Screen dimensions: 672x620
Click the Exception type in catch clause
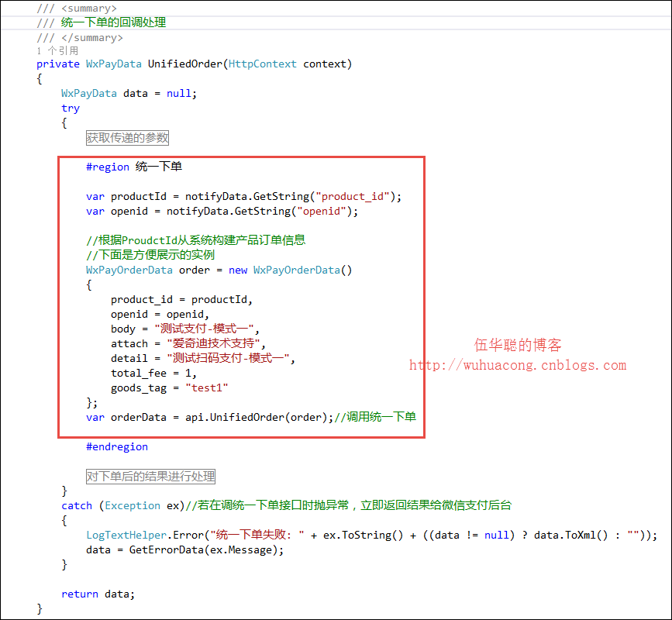point(133,506)
